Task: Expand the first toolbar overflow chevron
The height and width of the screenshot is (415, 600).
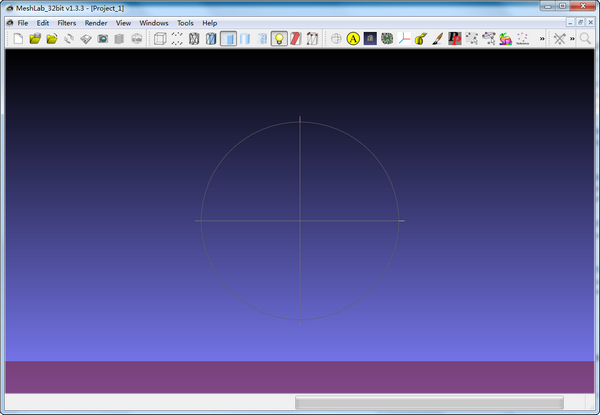Action: (542, 39)
